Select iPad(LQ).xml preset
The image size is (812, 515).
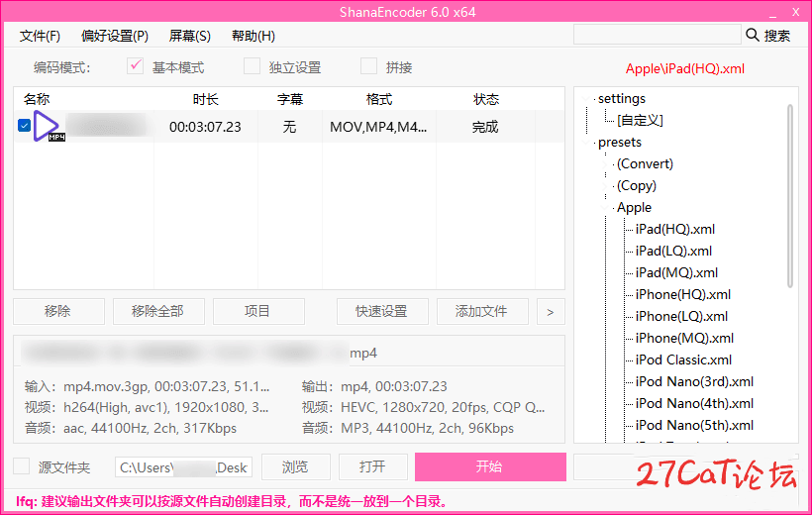tap(673, 251)
